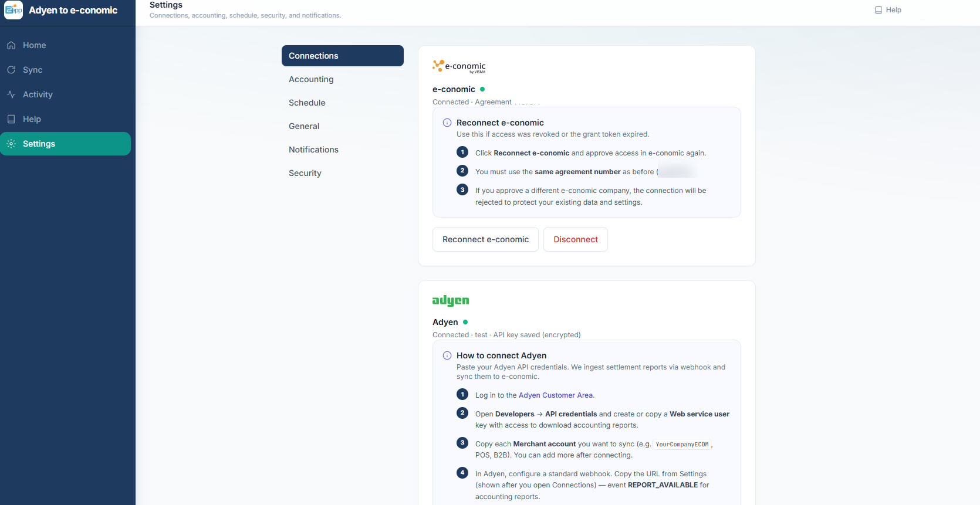Switch to the Notifications settings tab

pos(343,150)
